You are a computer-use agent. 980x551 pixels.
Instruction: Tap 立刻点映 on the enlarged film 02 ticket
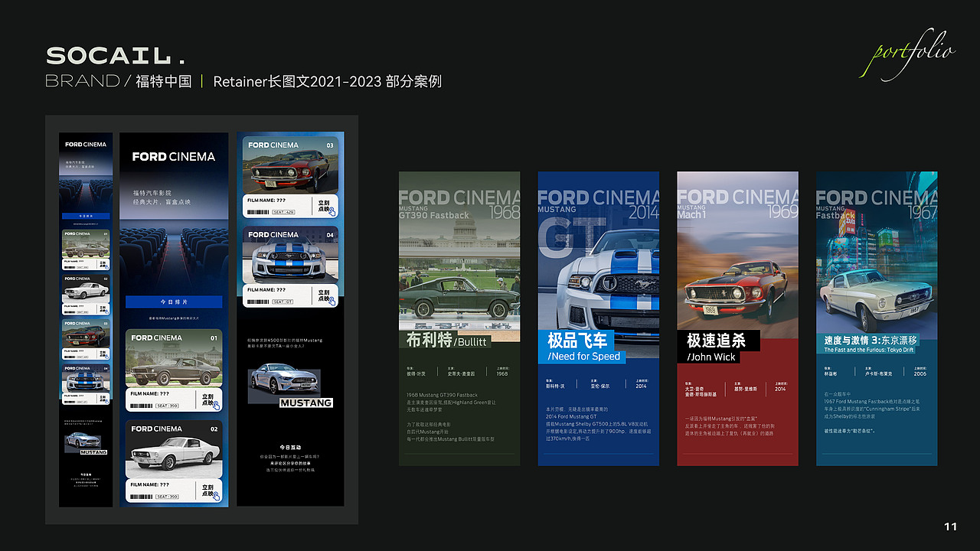pyautogui.click(x=210, y=492)
